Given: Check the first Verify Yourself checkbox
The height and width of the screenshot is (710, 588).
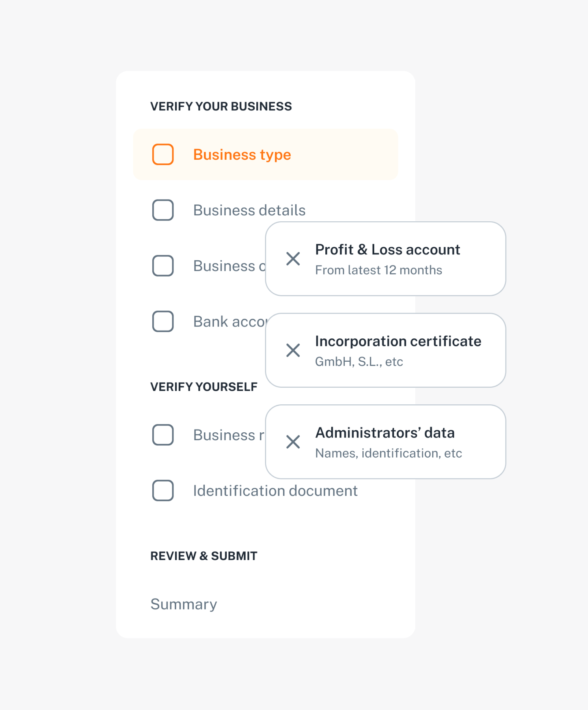Looking at the screenshot, I should tap(163, 435).
